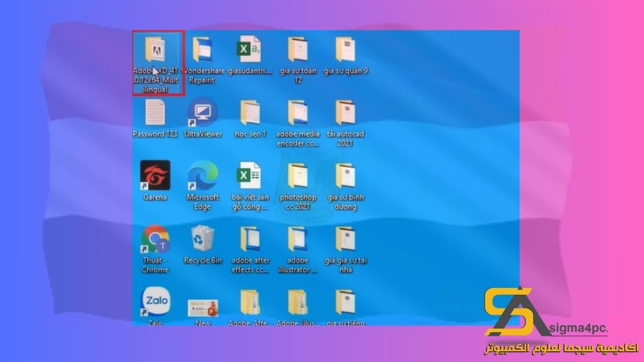Select the Password 123 text file
Image resolution: width=644 pixels, height=362 pixels.
click(x=155, y=113)
